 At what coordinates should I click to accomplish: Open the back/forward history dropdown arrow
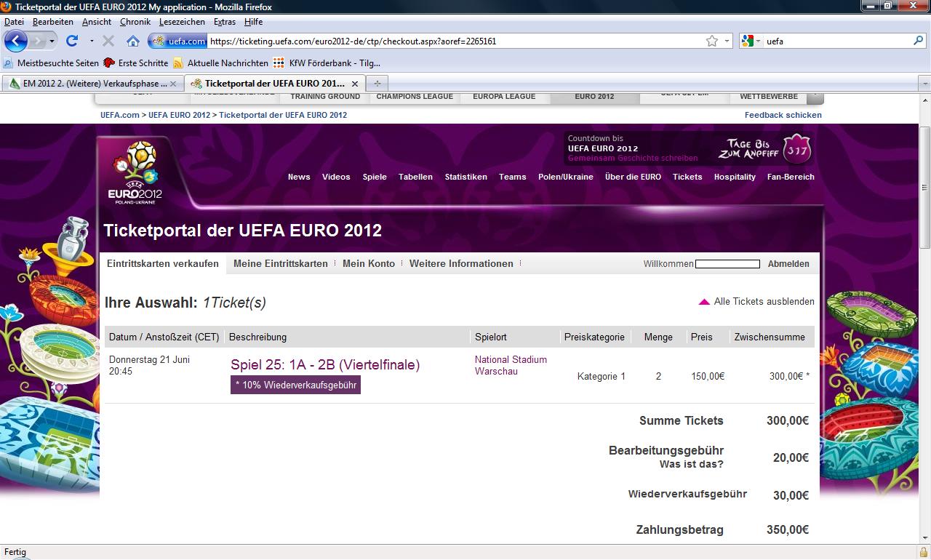[52, 41]
